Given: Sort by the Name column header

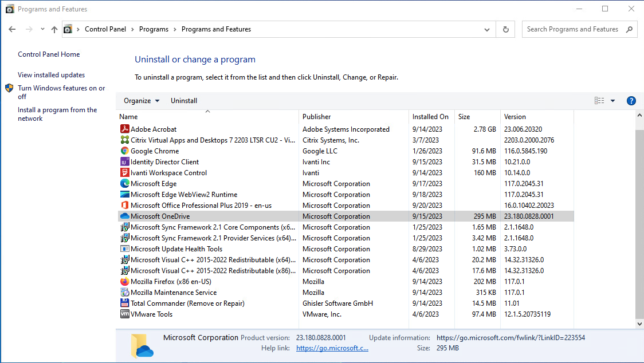Looking at the screenshot, I should click(x=208, y=117).
